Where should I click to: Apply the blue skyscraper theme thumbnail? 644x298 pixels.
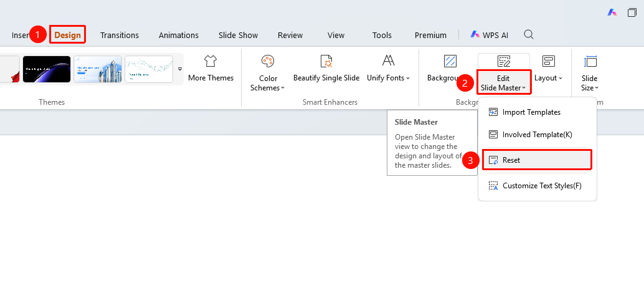pyautogui.click(x=98, y=69)
